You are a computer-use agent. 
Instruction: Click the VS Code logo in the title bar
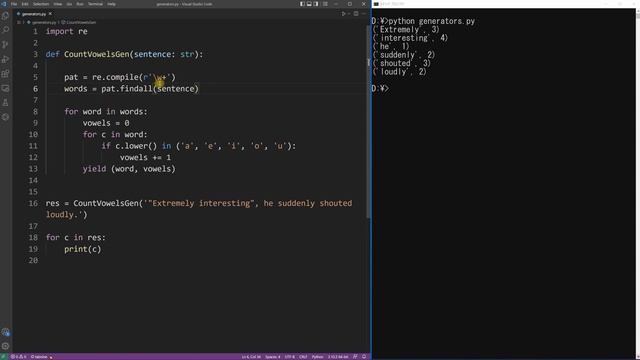pyautogui.click(x=4, y=4)
